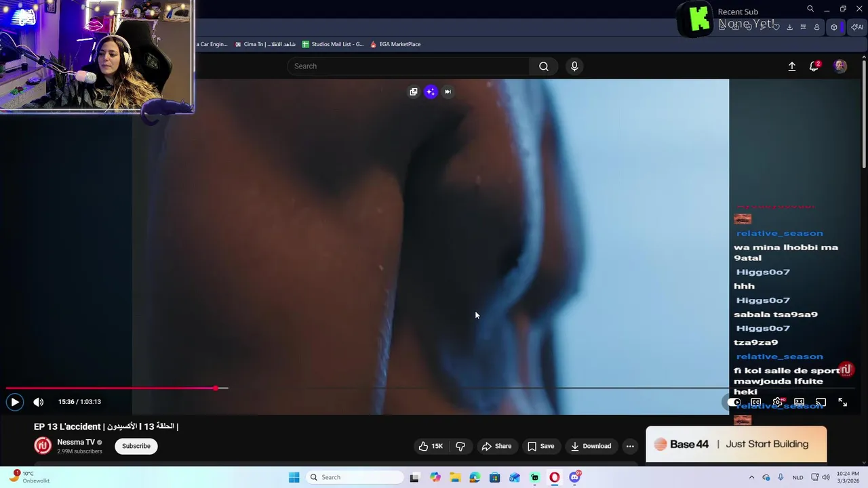Switch to theater mode
The height and width of the screenshot is (488, 868).
tap(799, 403)
